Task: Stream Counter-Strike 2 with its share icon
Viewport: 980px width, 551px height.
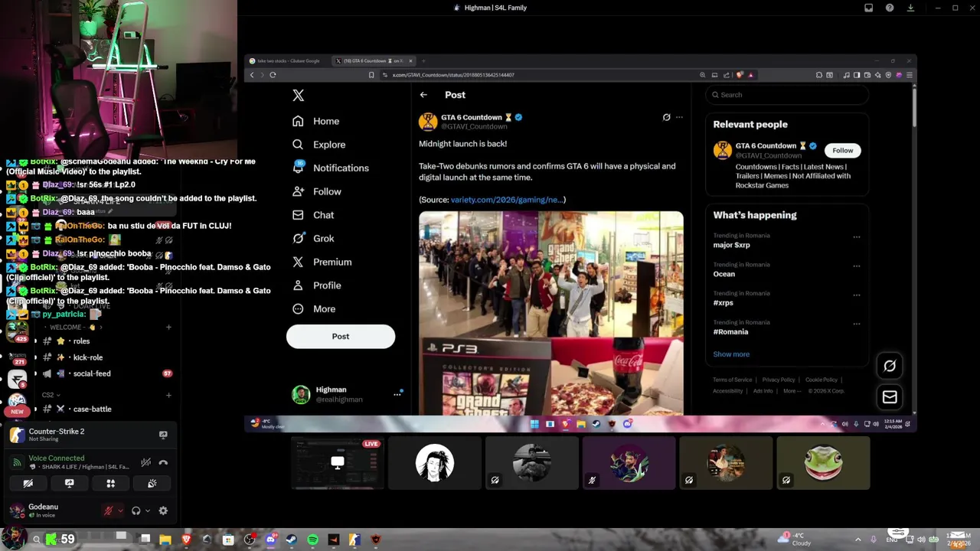Action: [x=163, y=435]
